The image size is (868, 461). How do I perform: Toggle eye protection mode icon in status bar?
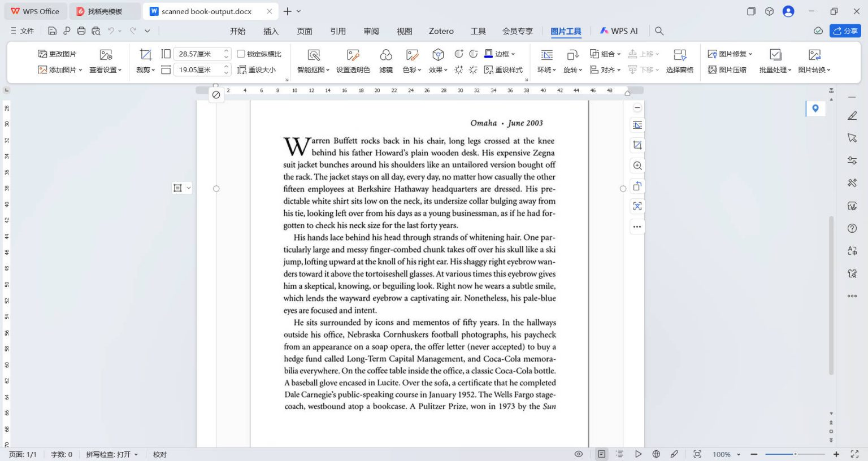coord(579,454)
